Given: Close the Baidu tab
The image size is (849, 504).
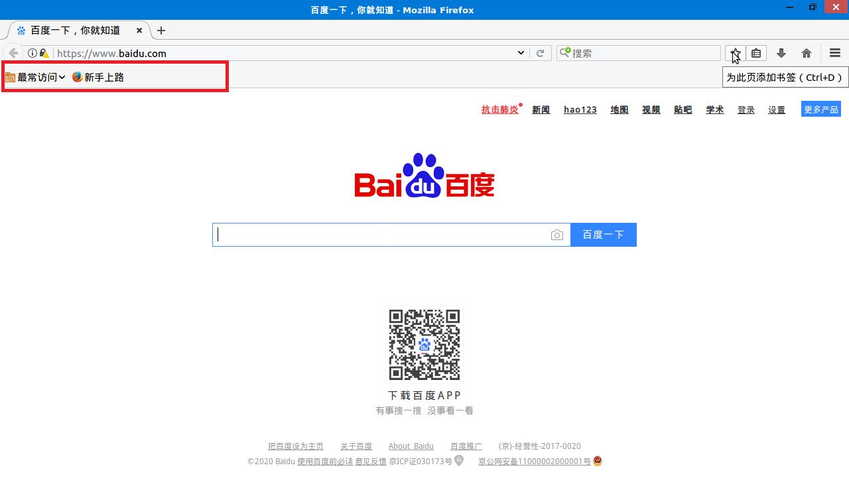Looking at the screenshot, I should [139, 31].
